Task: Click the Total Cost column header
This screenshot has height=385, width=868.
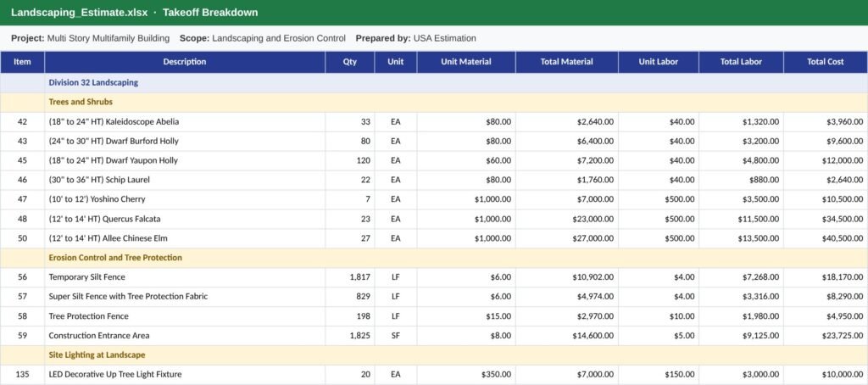Action: (826, 62)
